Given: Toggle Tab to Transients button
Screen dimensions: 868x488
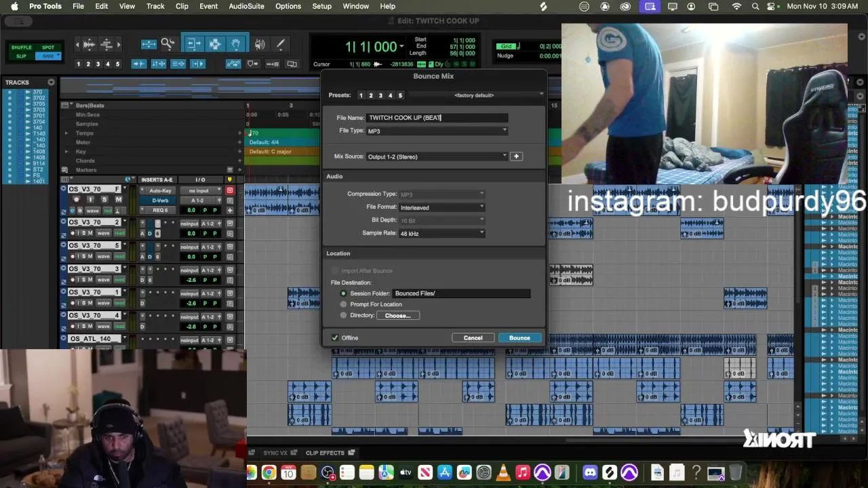Looking at the screenshot, I should pyautogui.click(x=138, y=64).
